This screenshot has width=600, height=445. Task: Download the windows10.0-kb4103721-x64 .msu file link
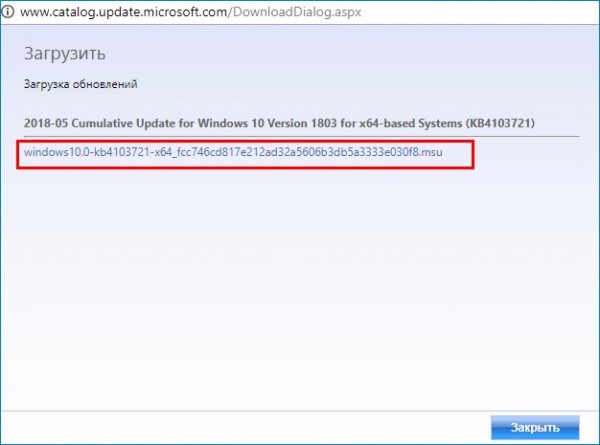pos(233,152)
